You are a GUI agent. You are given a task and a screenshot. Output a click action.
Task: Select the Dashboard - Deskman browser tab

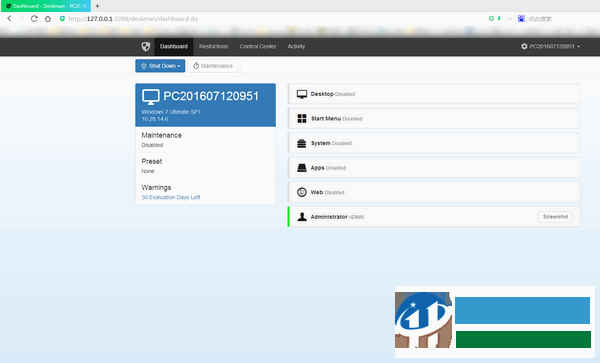coord(46,6)
